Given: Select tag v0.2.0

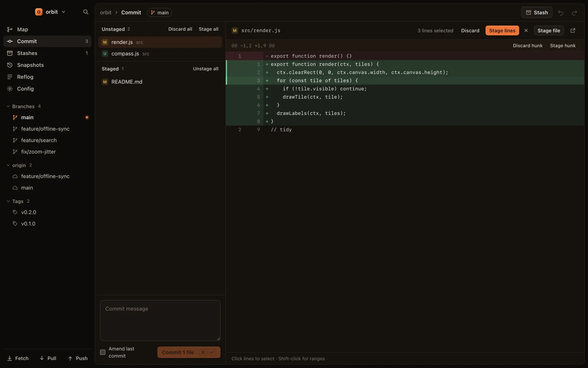Looking at the screenshot, I should point(47,212).
